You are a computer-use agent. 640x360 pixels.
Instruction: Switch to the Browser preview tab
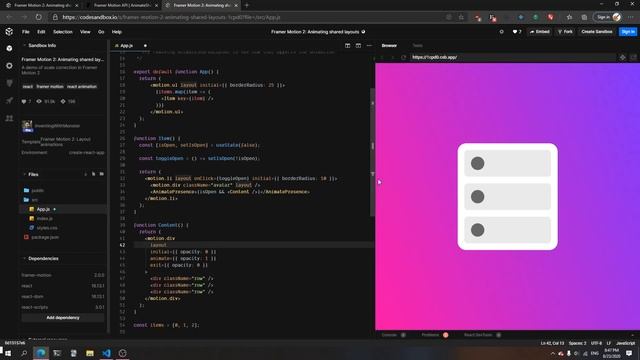tap(389, 46)
